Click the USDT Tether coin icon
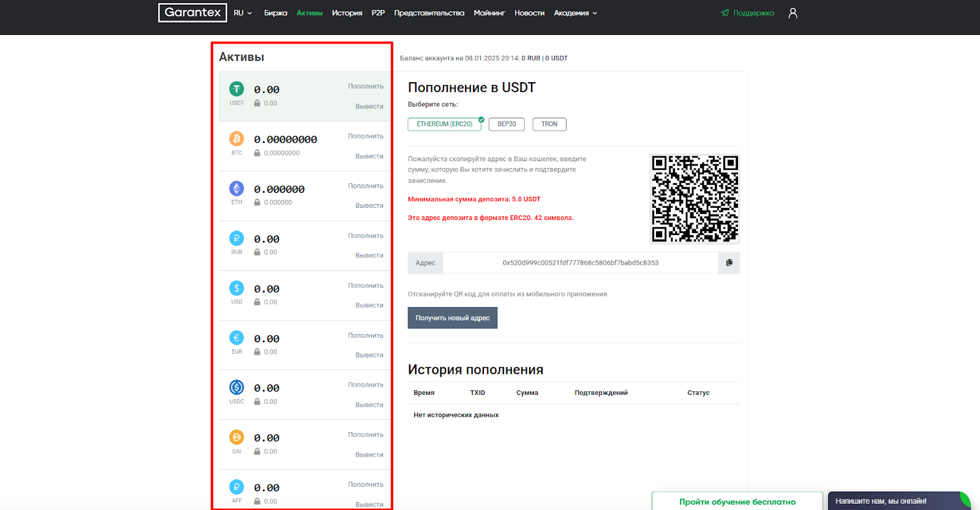The width and height of the screenshot is (980, 510). point(236,89)
